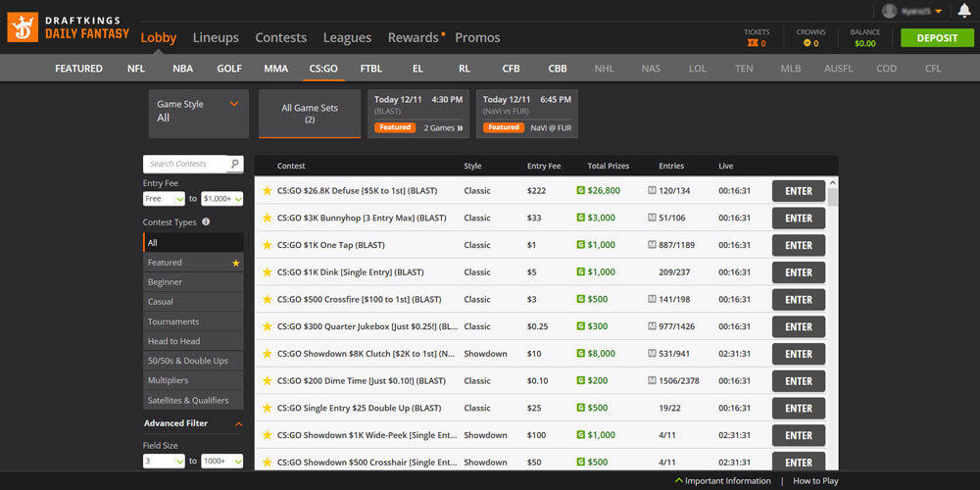
Task: Toggle star for $3K Bunnyhop contest
Action: [x=267, y=219]
